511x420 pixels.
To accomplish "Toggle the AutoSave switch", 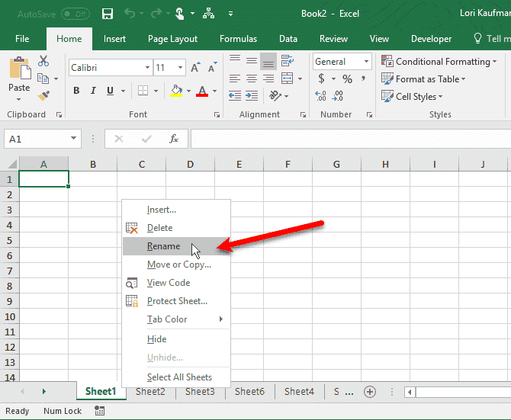I will coord(75,14).
